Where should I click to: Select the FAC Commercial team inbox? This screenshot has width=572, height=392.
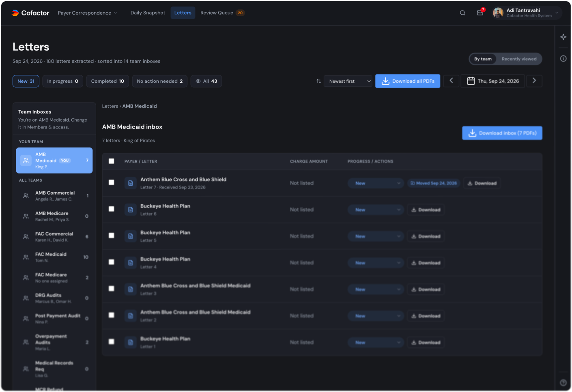click(x=54, y=237)
